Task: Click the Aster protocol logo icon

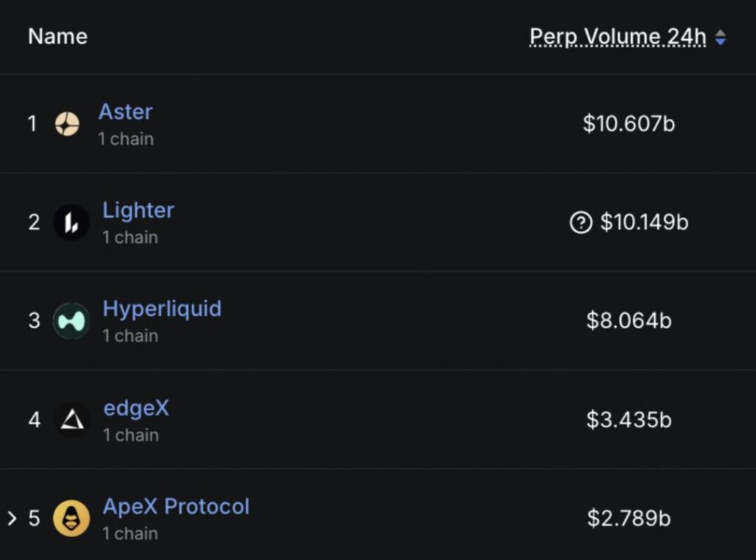Action: point(67,124)
